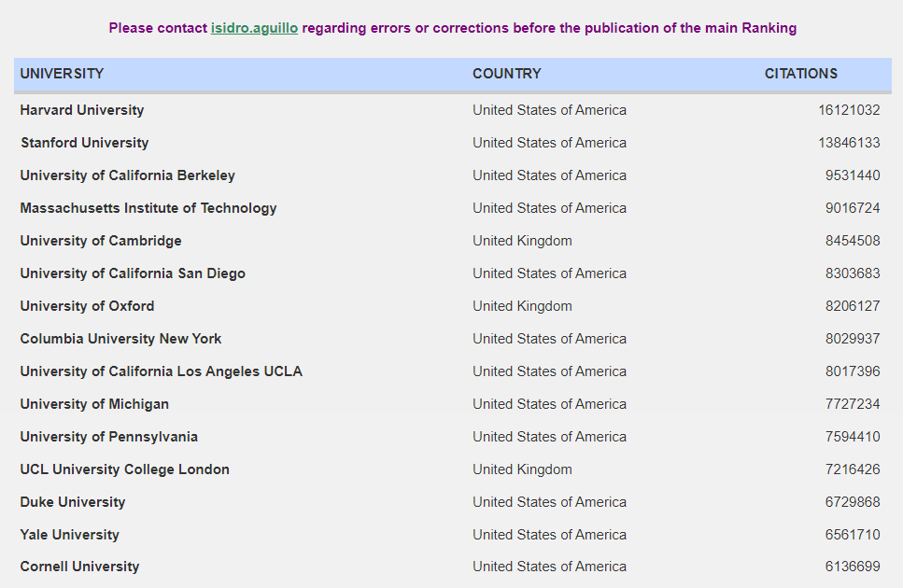
Task: Click University of California Los Angeles UCLA
Action: pyautogui.click(x=162, y=371)
